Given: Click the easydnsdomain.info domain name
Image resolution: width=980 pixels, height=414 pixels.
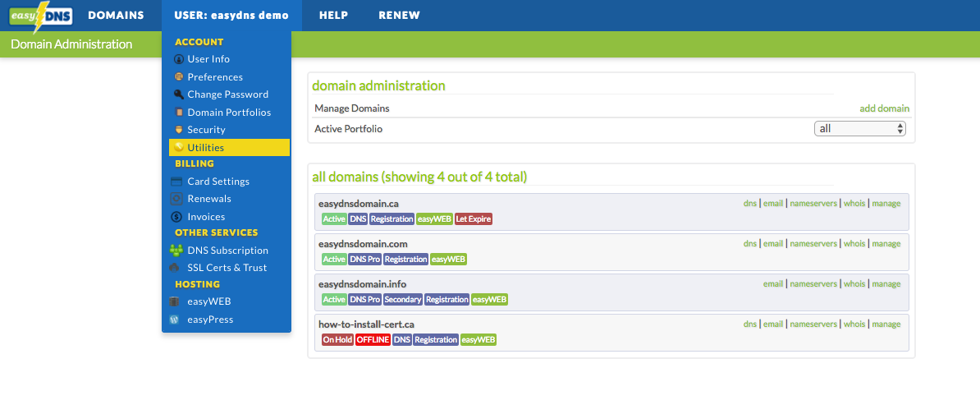Looking at the screenshot, I should point(362,284).
